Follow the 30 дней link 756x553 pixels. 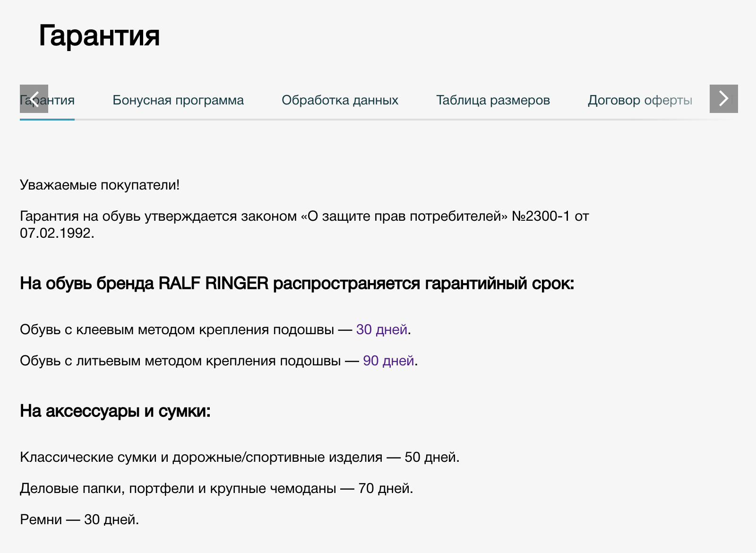tap(382, 329)
